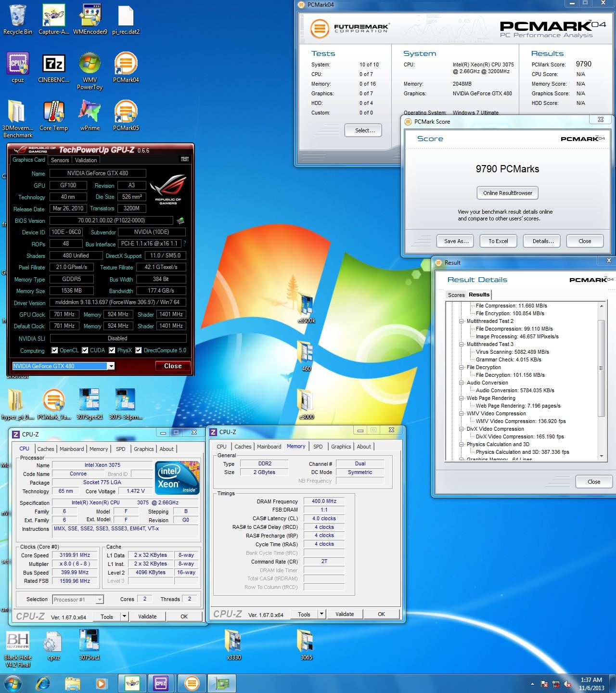Open Windows Start menu orb
The image size is (616, 693).
point(13,683)
